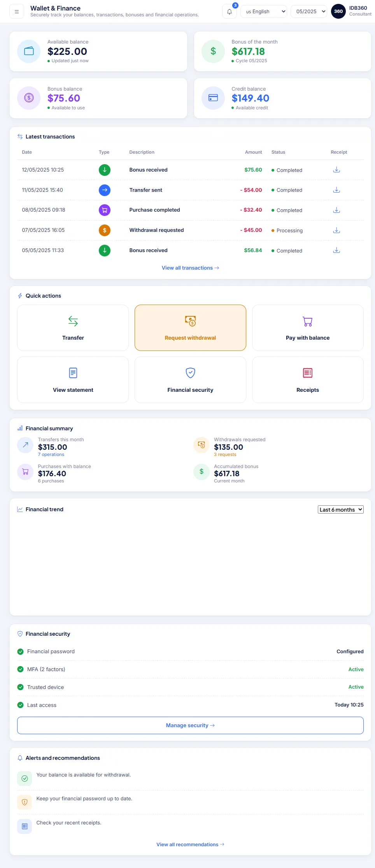Image resolution: width=375 pixels, height=868 pixels.
Task: Download receipt for 12/05/2025 bonus received
Action: tap(336, 170)
